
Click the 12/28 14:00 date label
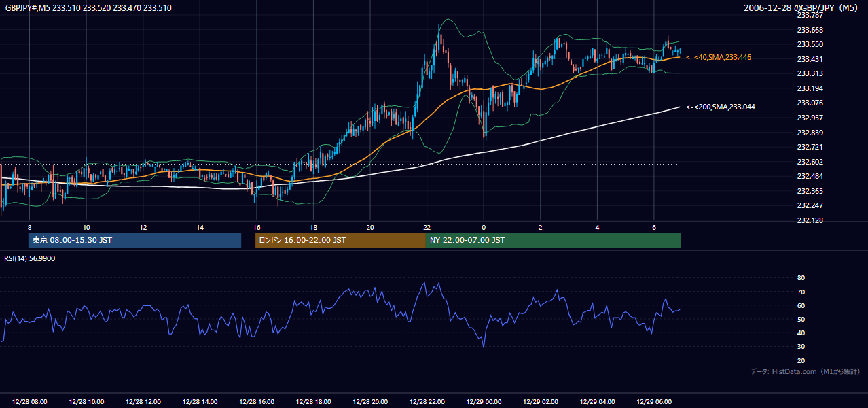pos(200,402)
